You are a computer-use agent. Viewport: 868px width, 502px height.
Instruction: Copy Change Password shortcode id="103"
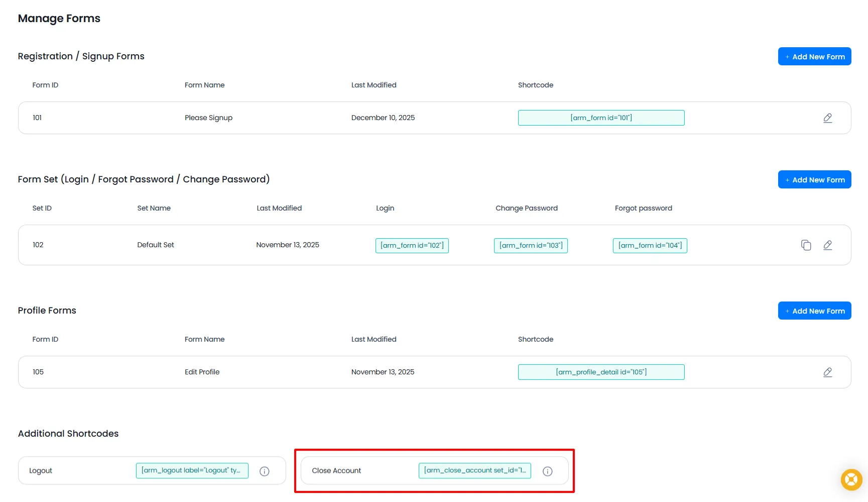pyautogui.click(x=531, y=246)
